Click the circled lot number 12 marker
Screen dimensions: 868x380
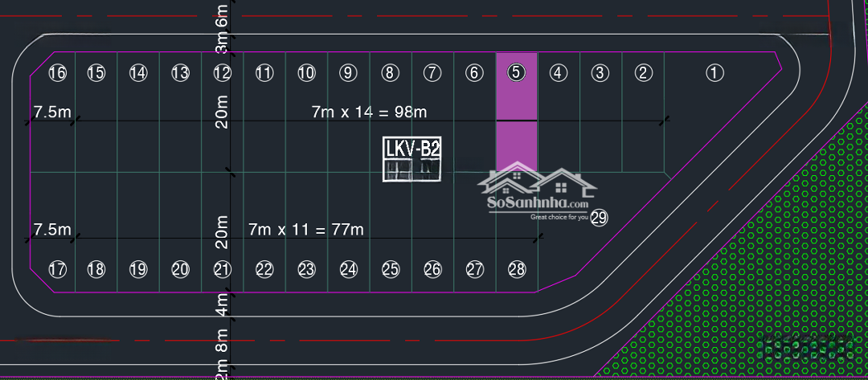[223, 73]
